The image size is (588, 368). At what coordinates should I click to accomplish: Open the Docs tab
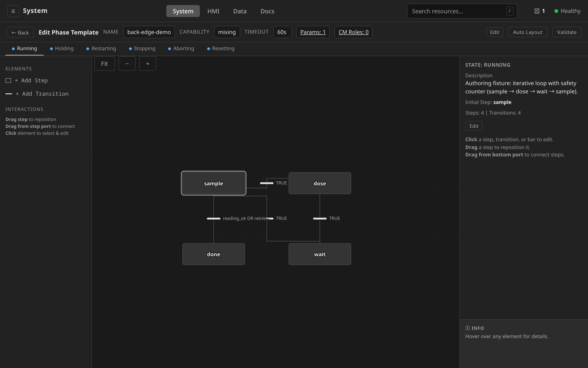point(267,11)
